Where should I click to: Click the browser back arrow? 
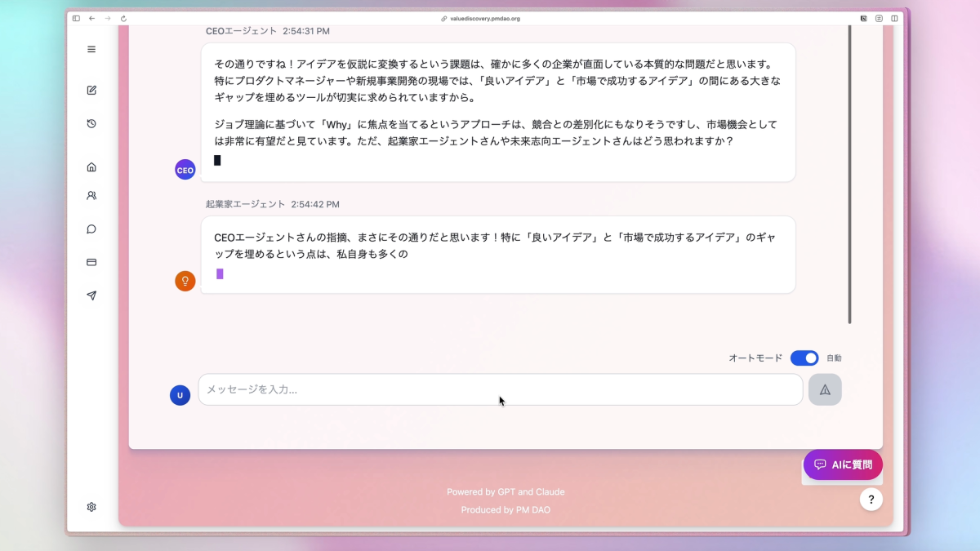(91, 18)
